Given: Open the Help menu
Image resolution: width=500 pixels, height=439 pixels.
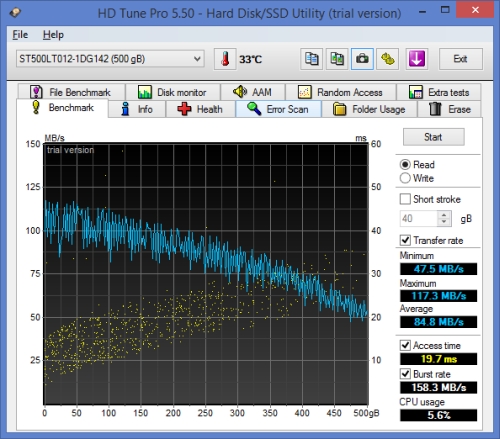Looking at the screenshot, I should pos(53,35).
